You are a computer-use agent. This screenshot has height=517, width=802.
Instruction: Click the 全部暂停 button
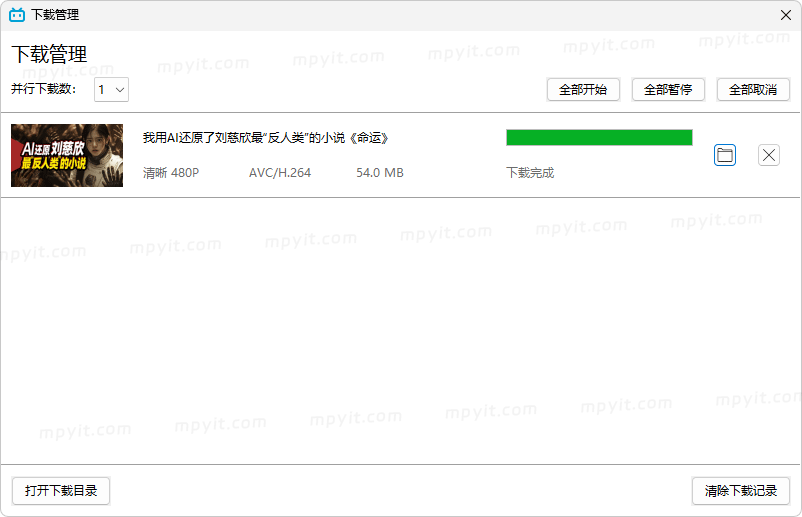click(x=668, y=90)
